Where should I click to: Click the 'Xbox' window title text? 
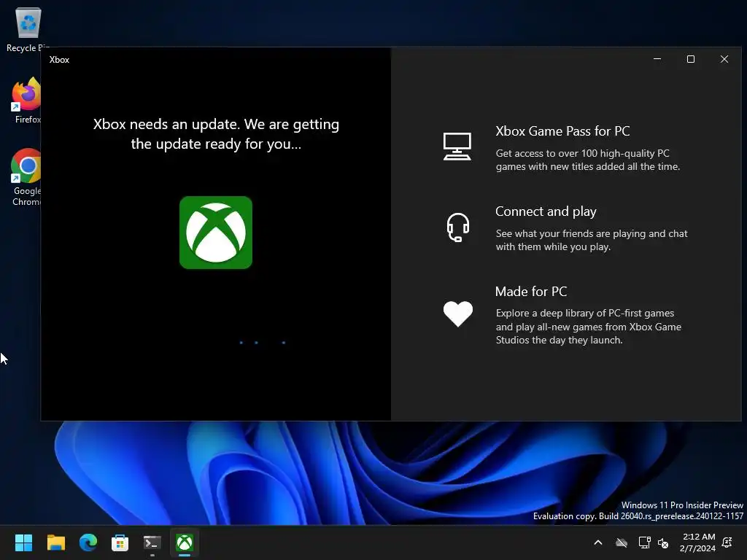[60, 60]
